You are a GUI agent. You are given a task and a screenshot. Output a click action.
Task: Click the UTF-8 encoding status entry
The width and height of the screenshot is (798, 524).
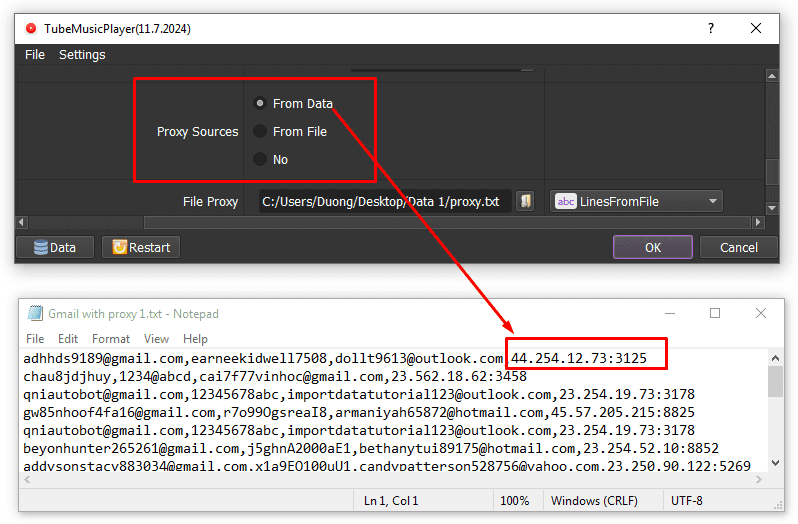pyautogui.click(x=687, y=501)
